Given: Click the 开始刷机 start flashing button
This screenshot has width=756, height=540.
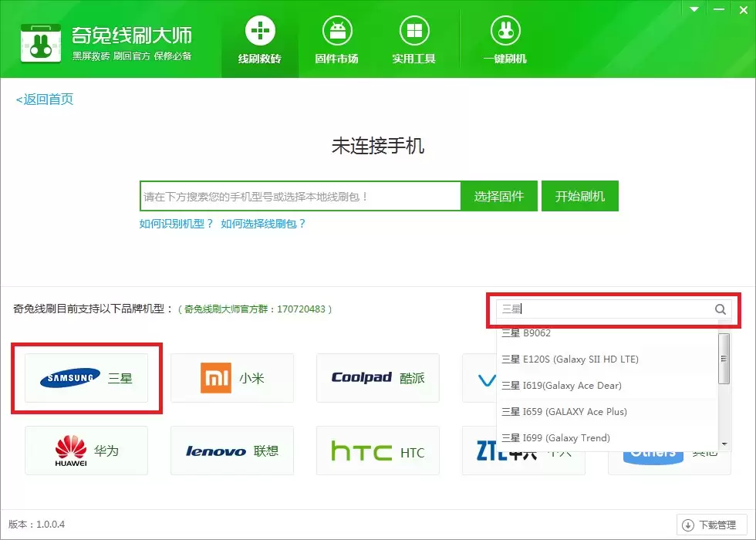Looking at the screenshot, I should coord(579,196).
